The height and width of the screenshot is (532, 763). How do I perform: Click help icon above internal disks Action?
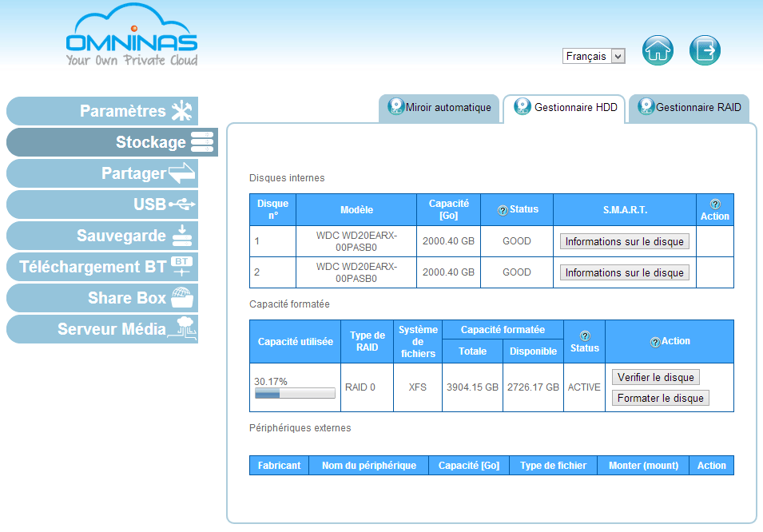coord(715,204)
